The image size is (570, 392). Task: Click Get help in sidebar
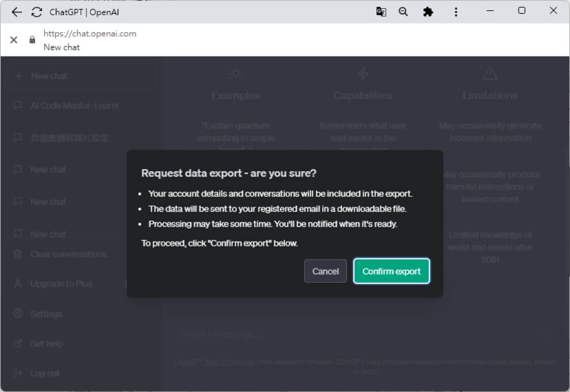click(47, 343)
